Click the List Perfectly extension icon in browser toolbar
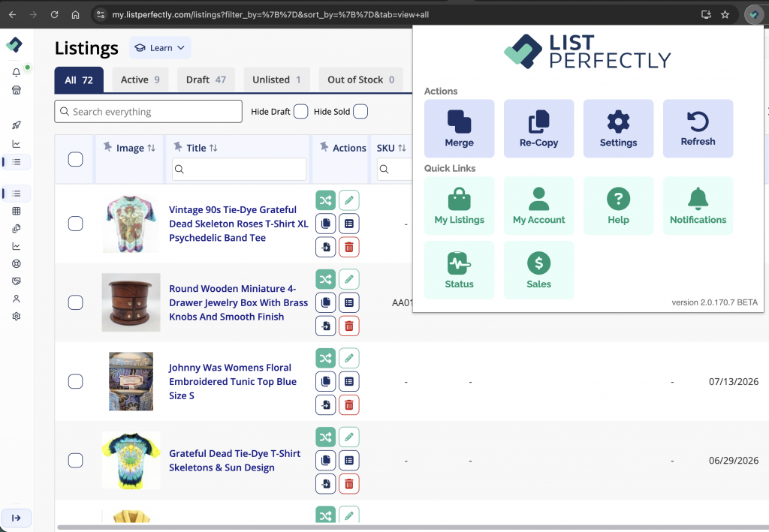This screenshot has width=769, height=532. (x=754, y=15)
